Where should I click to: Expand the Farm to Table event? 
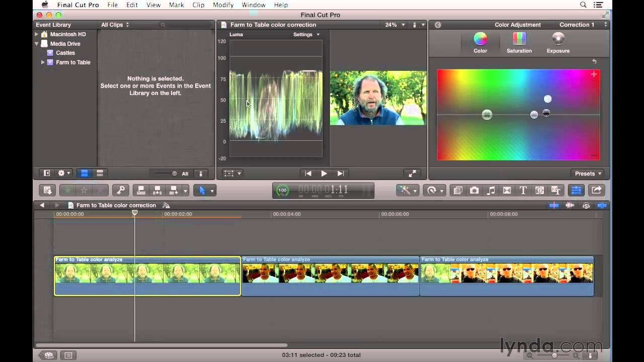[x=43, y=62]
